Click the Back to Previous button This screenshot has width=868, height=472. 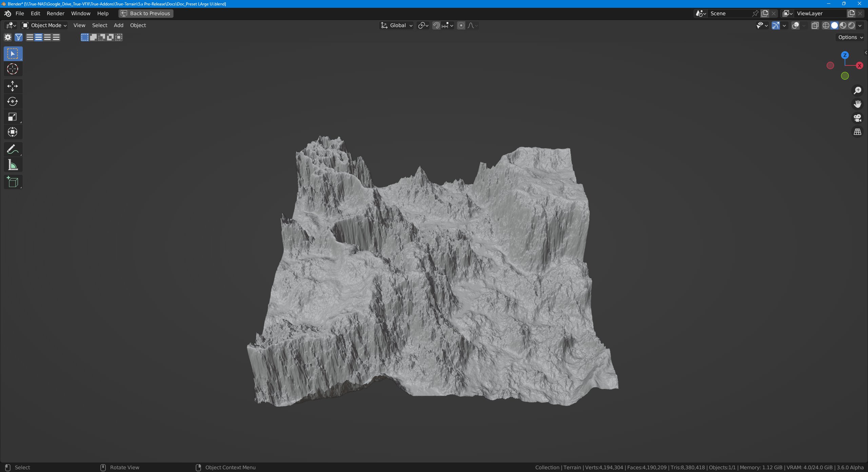(146, 13)
